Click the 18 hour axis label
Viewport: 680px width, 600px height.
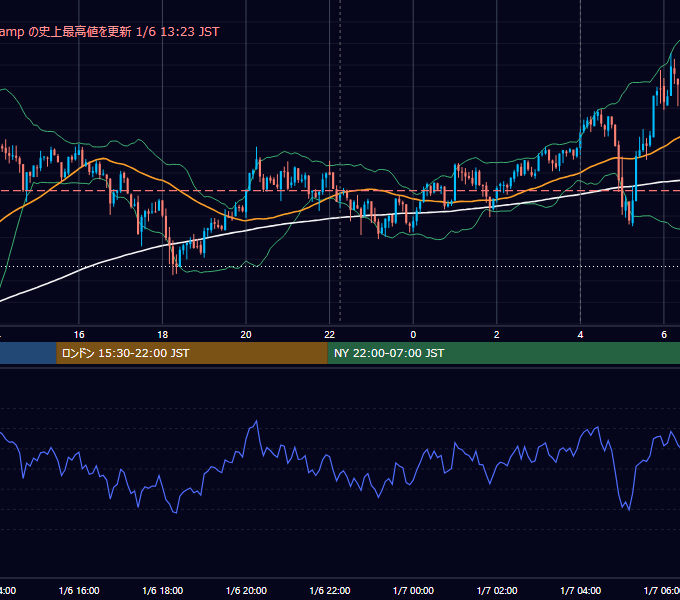pos(163,335)
